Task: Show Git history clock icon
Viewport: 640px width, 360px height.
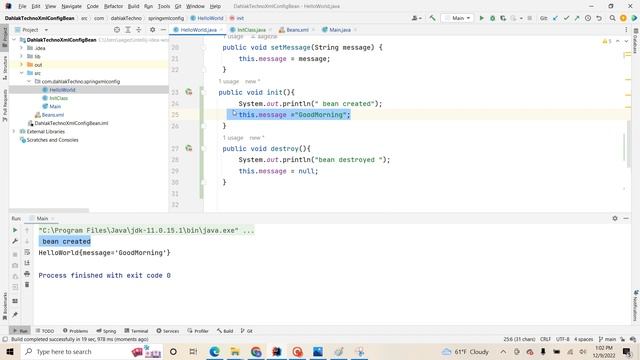Action: 588,18
